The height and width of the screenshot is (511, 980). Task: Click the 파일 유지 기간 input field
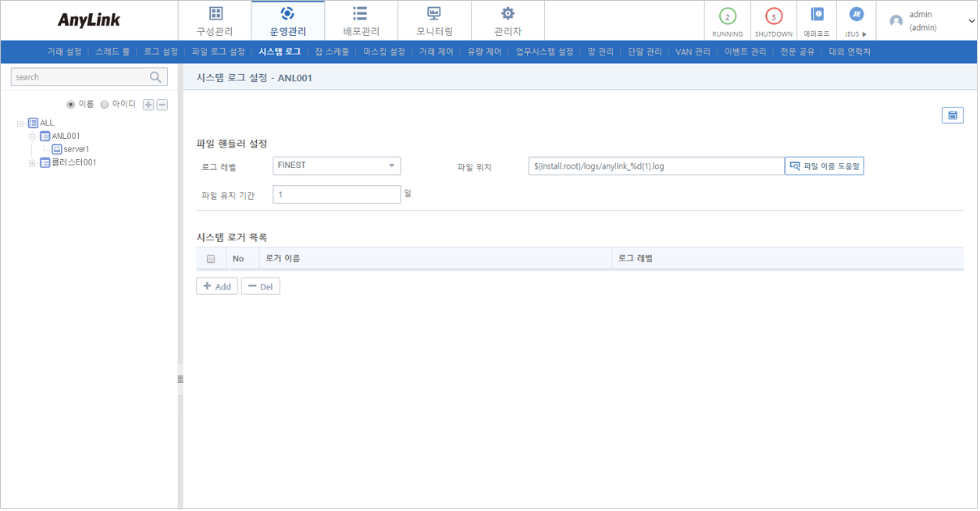pyautogui.click(x=336, y=193)
